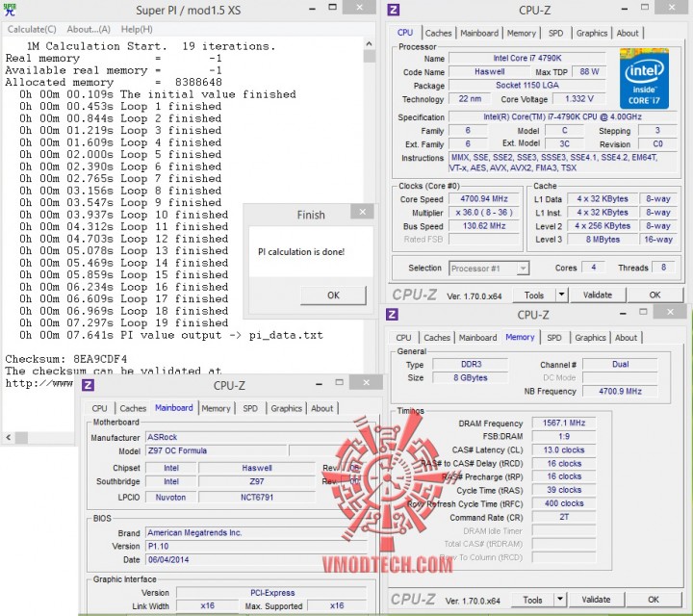Select SPD tab in the Mainboard CPU-Z window
The image size is (693, 616).
250,408
